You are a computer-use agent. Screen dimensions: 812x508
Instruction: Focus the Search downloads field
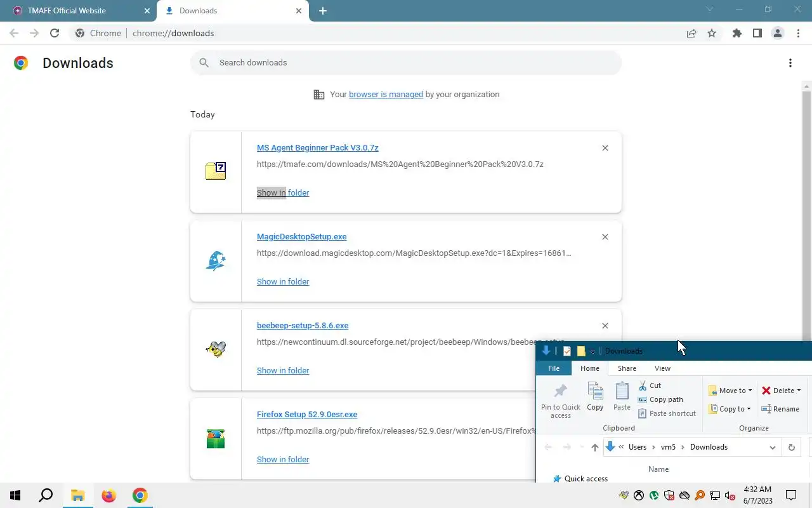pyautogui.click(x=406, y=63)
